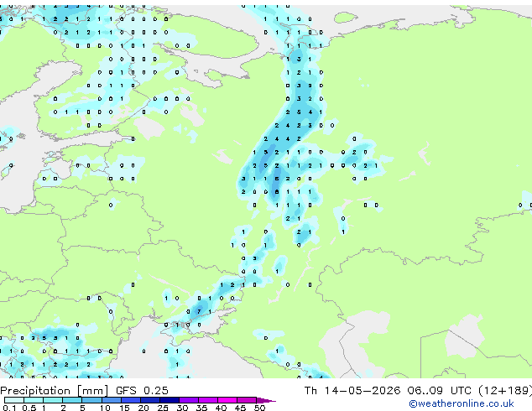Pick the 25–30 mm dark blue swatch

169,400
